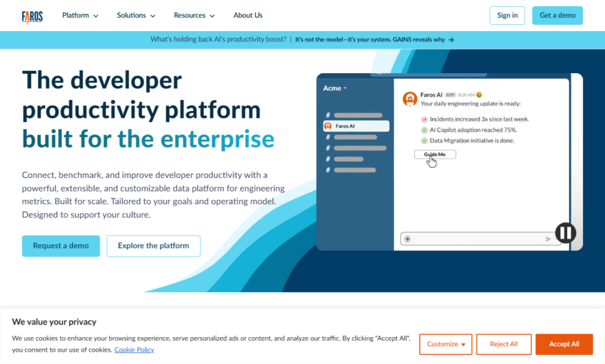Click the APP badge beside Faros AI
This screenshot has height=364, width=605.
pos(450,95)
